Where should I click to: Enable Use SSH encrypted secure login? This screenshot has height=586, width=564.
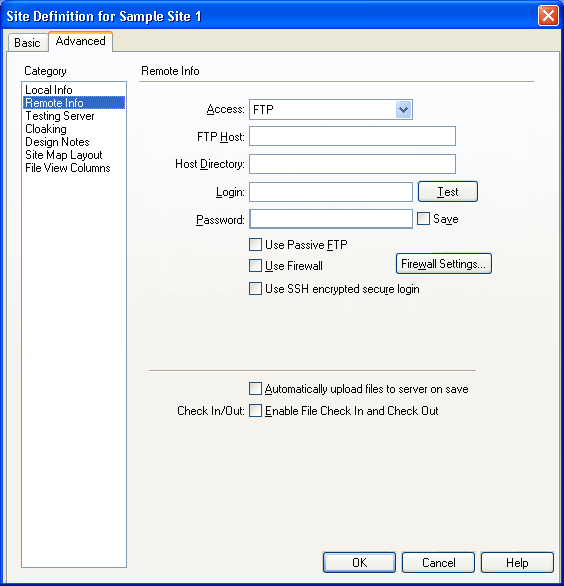pyautogui.click(x=255, y=289)
